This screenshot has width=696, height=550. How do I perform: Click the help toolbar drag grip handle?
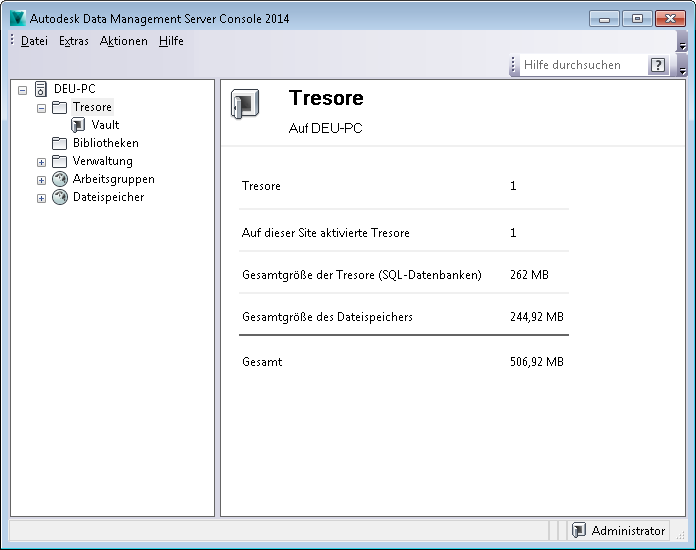tap(514, 65)
